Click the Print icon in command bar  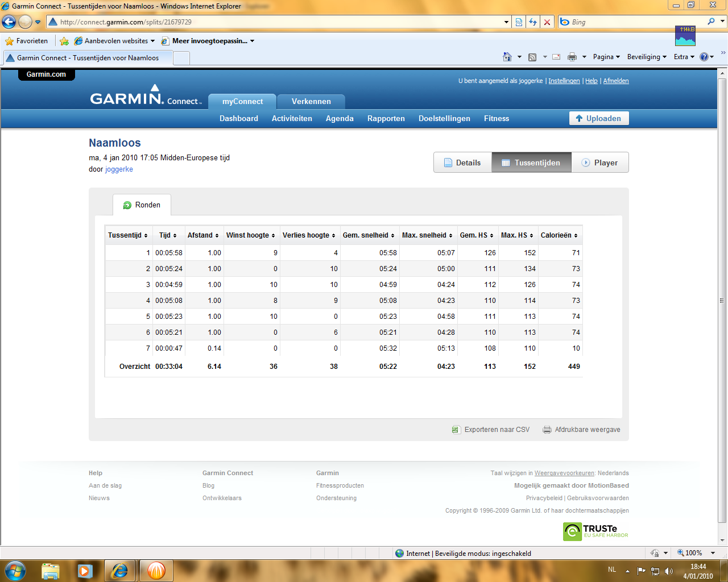tap(572, 57)
